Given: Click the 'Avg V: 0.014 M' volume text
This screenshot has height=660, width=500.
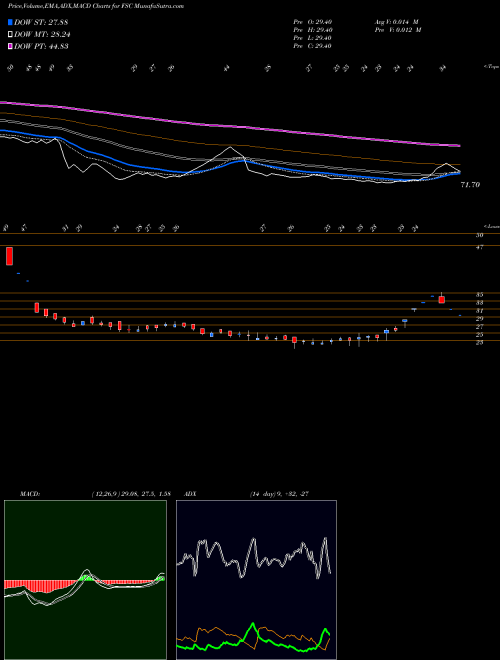Looking at the screenshot, I should pos(397,22).
